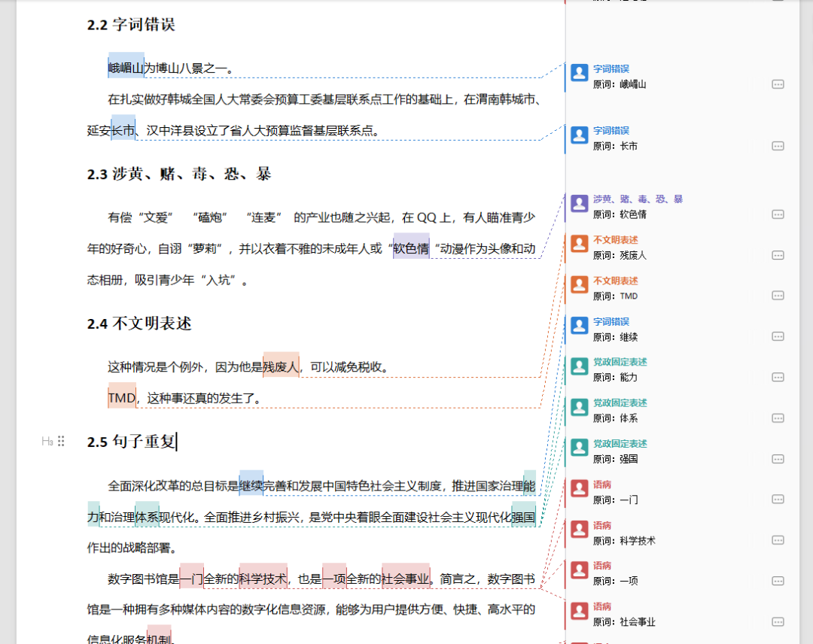Select the 党政固定表述 label of 体系 comment
This screenshot has width=813, height=644.
(620, 403)
